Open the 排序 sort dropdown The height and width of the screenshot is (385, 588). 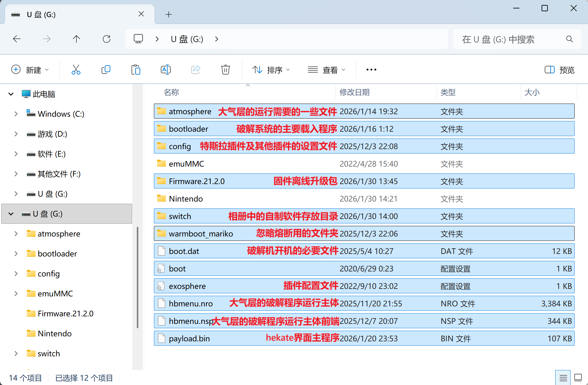pyautogui.click(x=271, y=70)
